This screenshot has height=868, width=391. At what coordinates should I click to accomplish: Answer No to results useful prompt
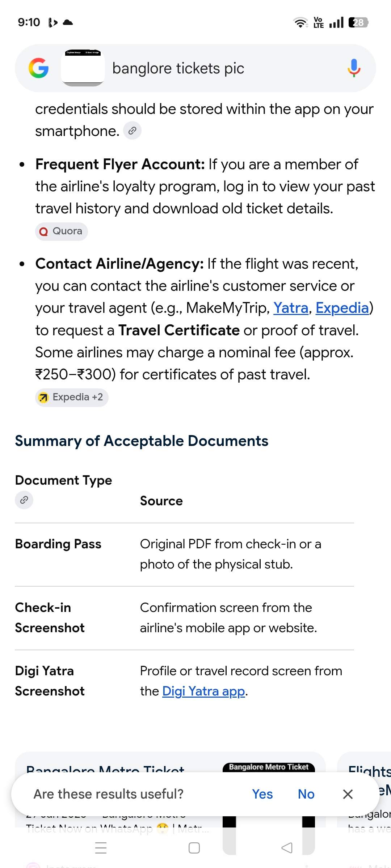point(306,794)
